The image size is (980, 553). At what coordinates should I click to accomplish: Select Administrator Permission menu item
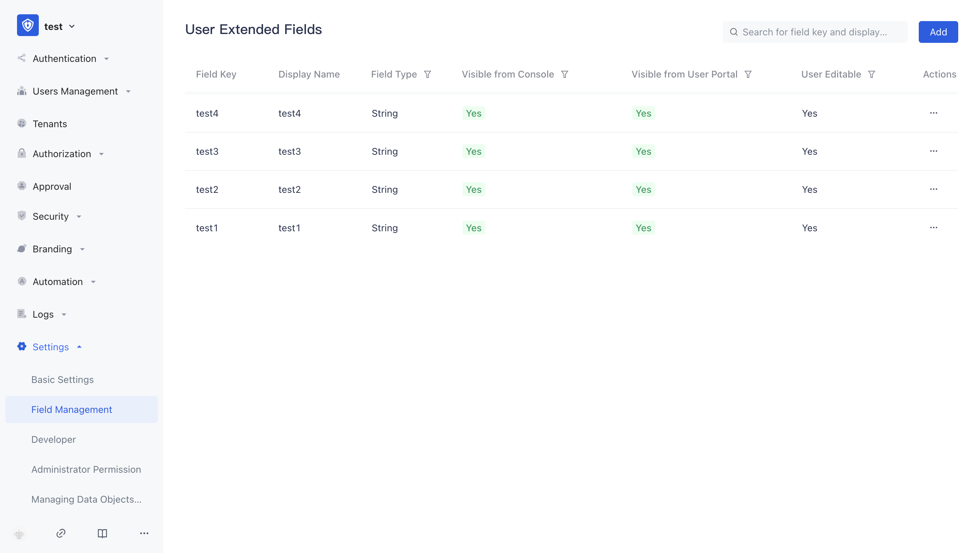pos(86,469)
